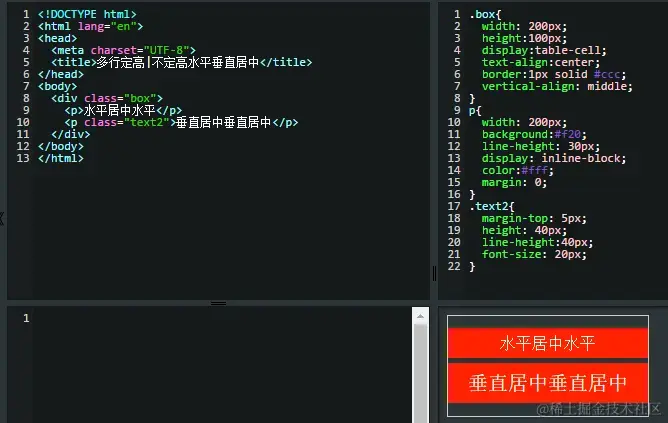Click the '.box{' selector line in the CSS

485,14
